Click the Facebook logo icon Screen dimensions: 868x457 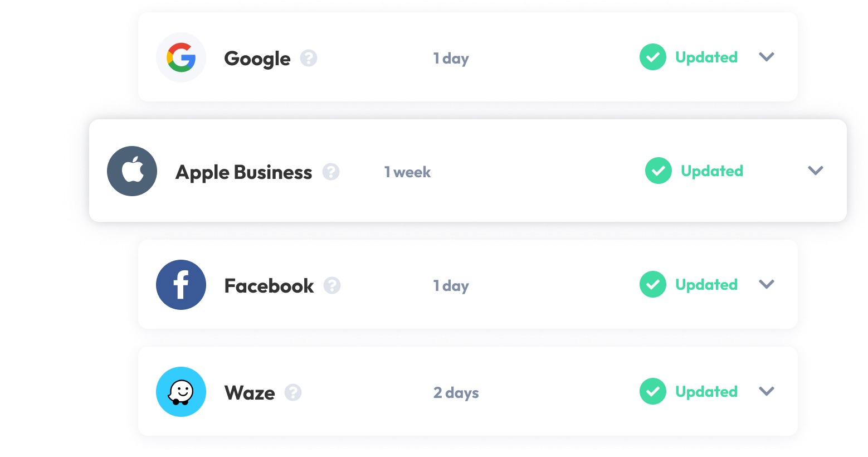[181, 285]
